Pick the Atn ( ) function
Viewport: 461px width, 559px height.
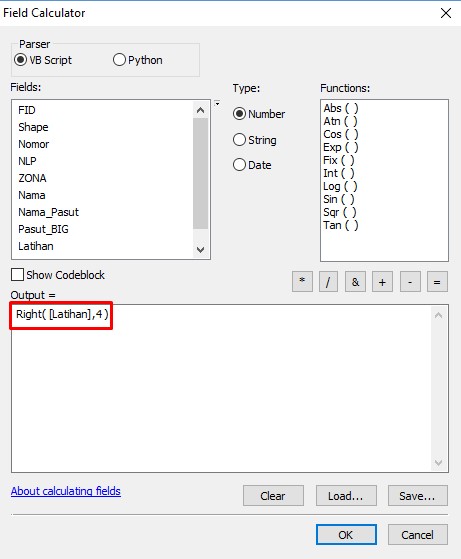340,121
